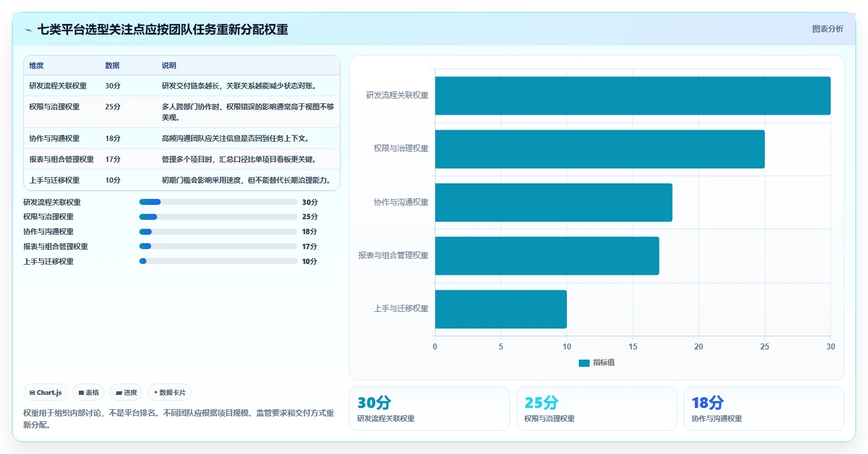The height and width of the screenshot is (454, 868).
Task: Click the 报表与组合管理权重 chart bar
Action: [x=547, y=256]
